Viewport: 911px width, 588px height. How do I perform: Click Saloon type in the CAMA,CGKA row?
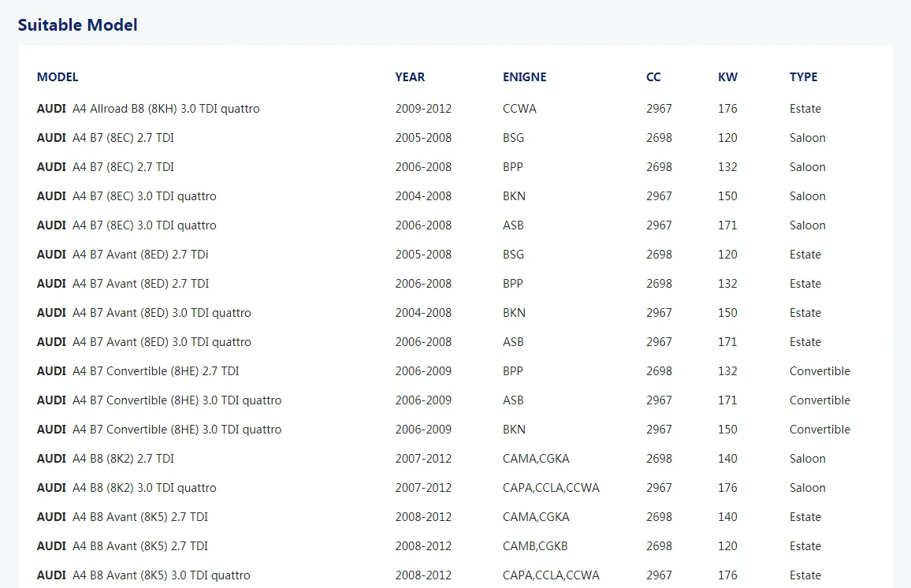click(808, 459)
